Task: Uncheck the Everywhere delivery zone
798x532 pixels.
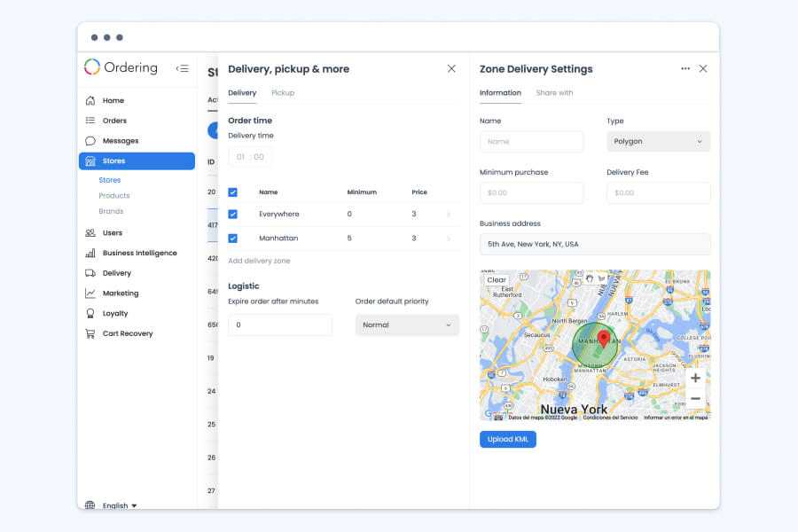Action: click(x=234, y=215)
